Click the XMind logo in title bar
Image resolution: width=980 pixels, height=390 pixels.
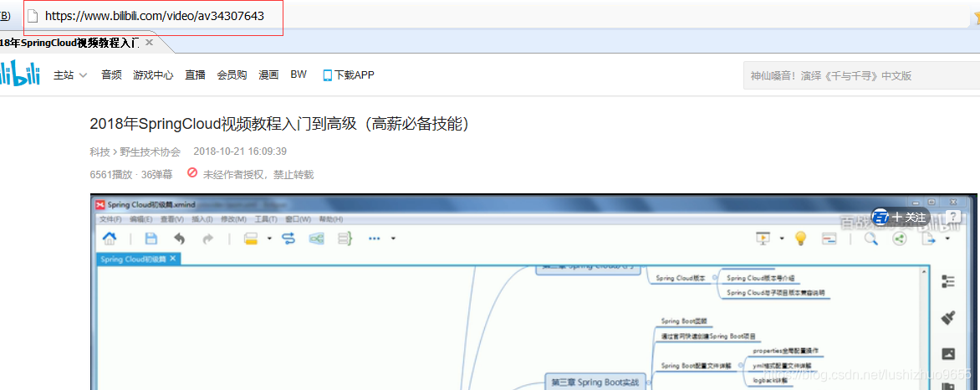point(100,204)
